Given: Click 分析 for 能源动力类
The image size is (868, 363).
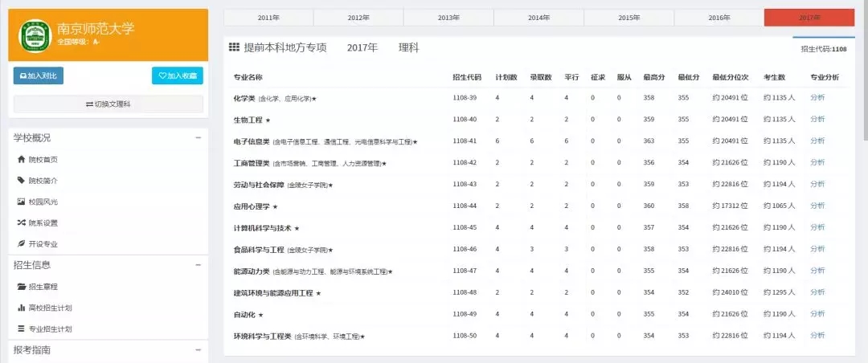Looking at the screenshot, I should [817, 271].
